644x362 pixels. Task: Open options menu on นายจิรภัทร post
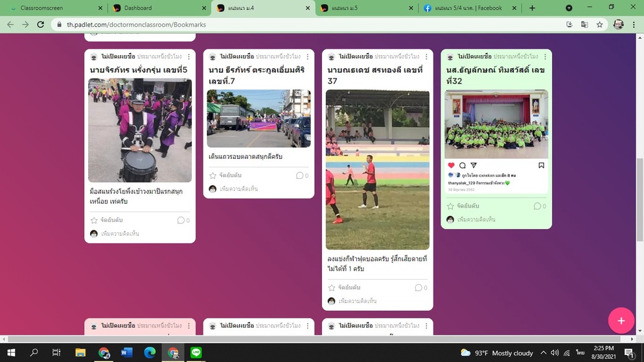(189, 56)
